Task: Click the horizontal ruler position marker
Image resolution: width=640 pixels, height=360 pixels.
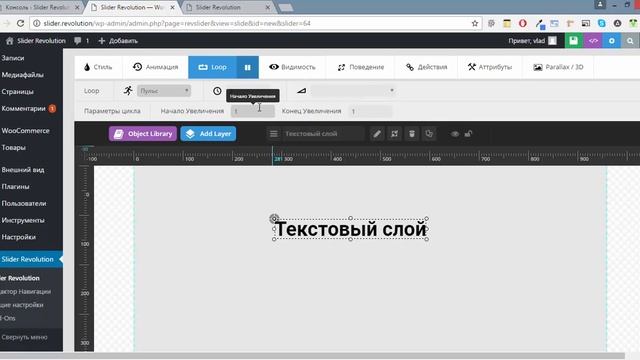Action: click(x=273, y=156)
